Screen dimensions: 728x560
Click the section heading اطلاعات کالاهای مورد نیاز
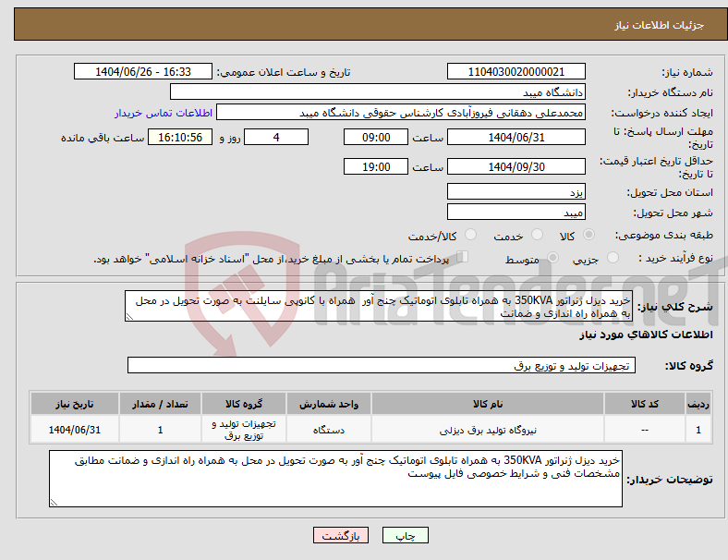pos(646,335)
